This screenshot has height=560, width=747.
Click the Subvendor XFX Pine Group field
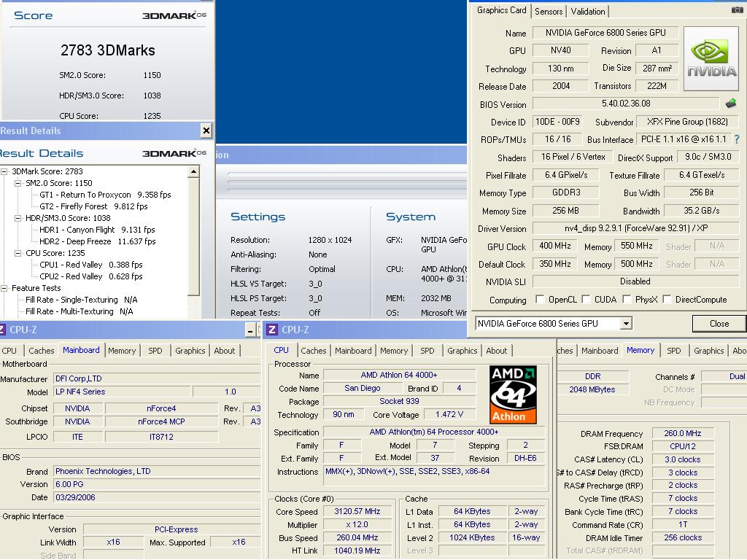click(687, 122)
